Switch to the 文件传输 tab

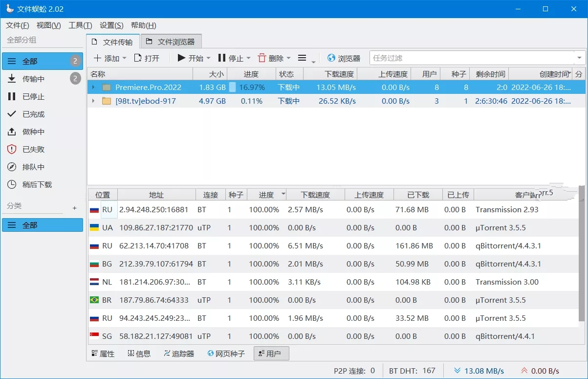(113, 42)
